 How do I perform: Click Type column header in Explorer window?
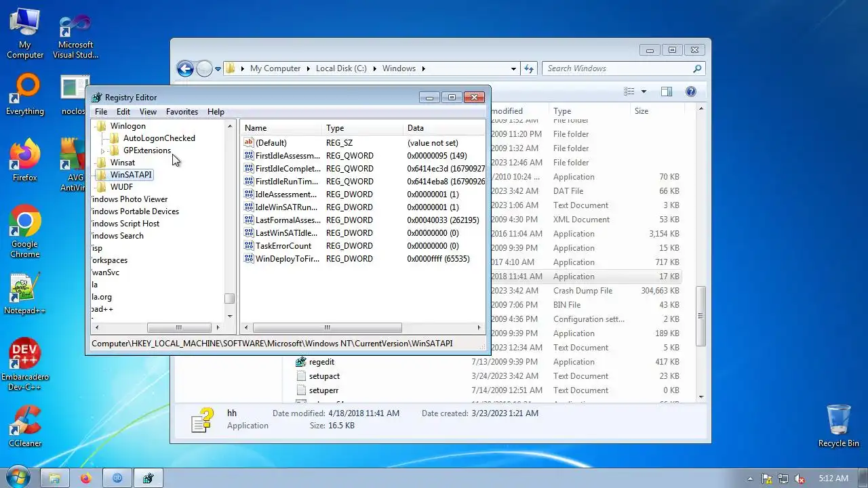589,111
